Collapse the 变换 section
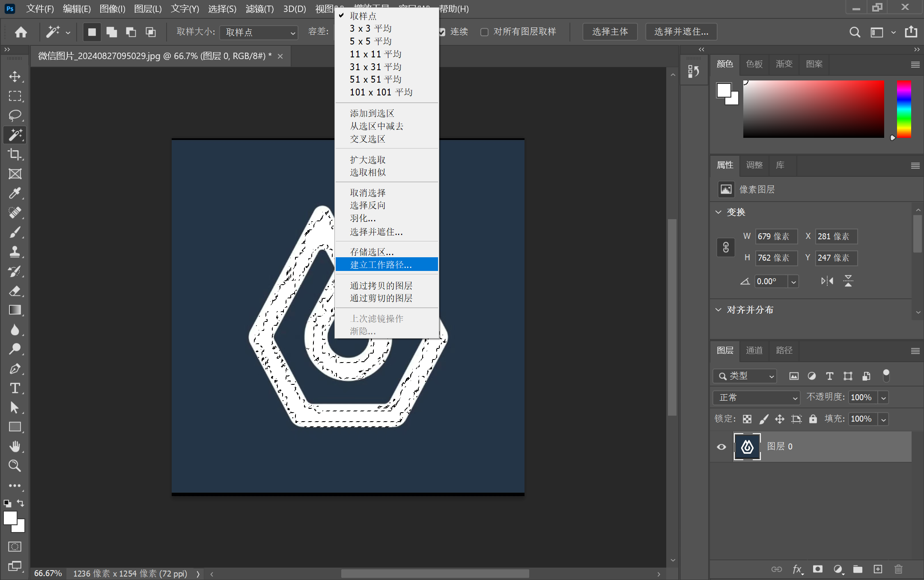Viewport: 924px width, 580px height. (718, 212)
